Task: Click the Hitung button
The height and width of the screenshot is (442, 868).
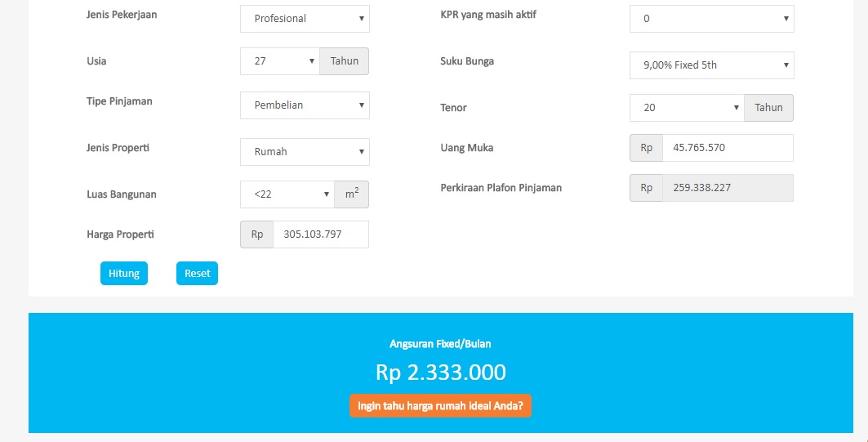Action: pos(124,273)
